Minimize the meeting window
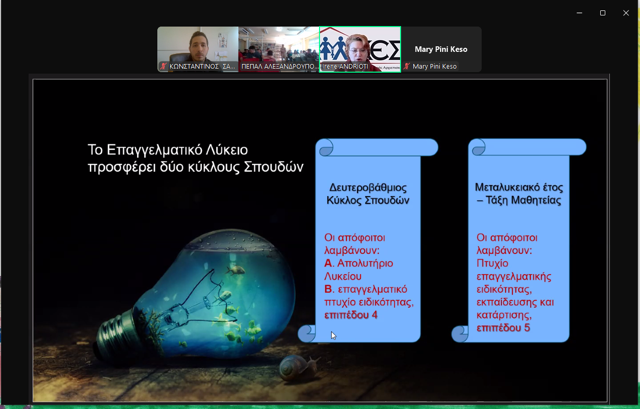The width and height of the screenshot is (640, 409). [x=579, y=12]
